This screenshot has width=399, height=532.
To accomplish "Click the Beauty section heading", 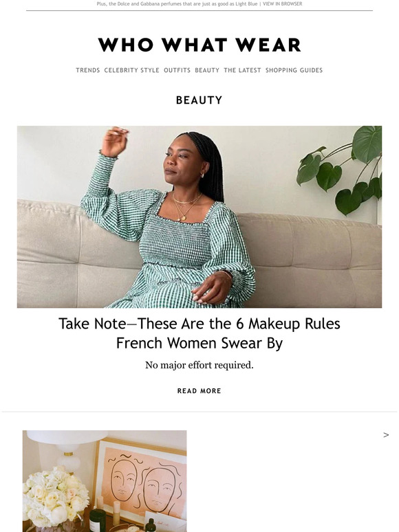I will [x=199, y=100].
